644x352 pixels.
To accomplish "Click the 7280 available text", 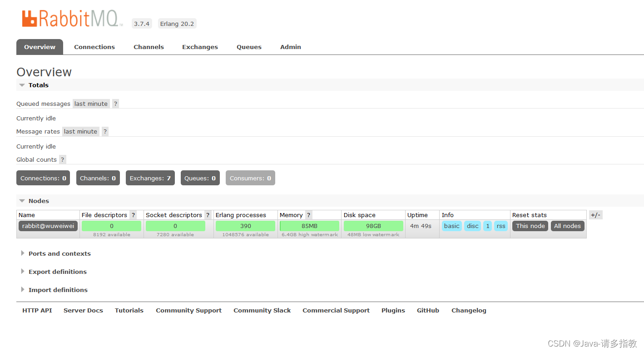I will point(175,235).
